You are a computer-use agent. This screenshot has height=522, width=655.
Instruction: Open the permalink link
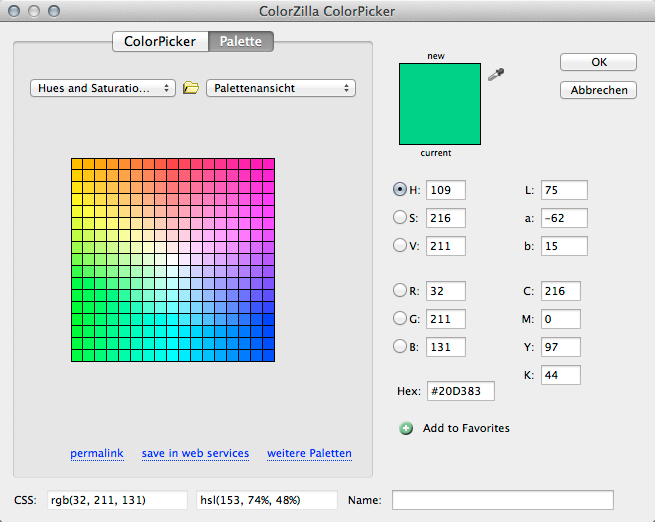point(97,453)
